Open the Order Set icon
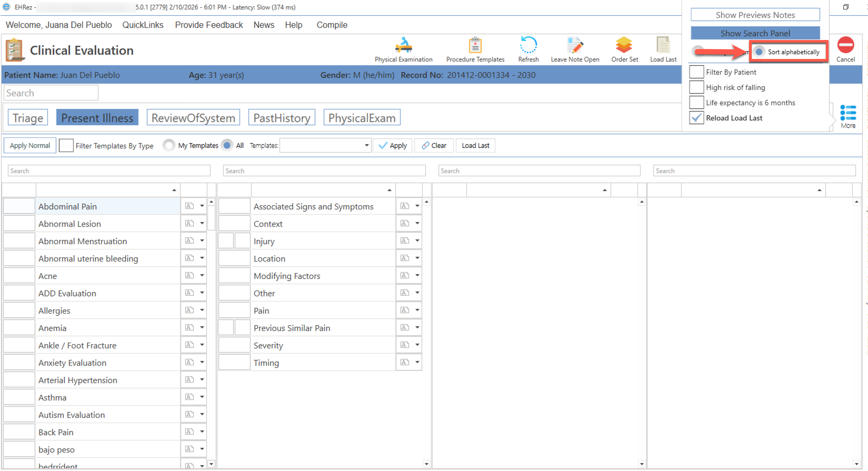Screen dimensions: 868x471 point(624,49)
